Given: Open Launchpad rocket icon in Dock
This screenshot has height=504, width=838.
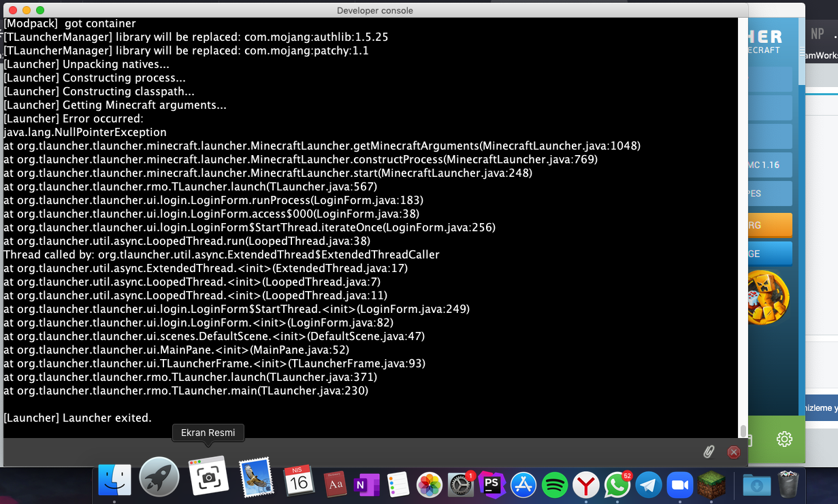Looking at the screenshot, I should (x=159, y=477).
